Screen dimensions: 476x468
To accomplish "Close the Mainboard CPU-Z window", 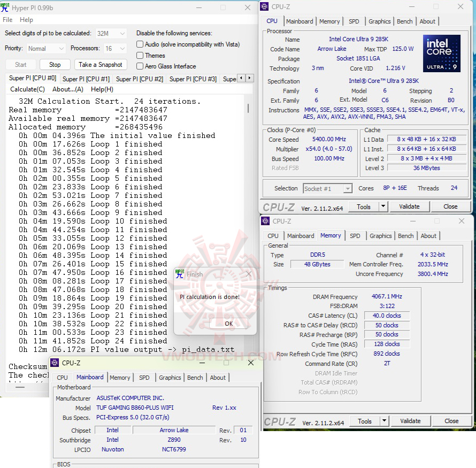I will (x=251, y=363).
